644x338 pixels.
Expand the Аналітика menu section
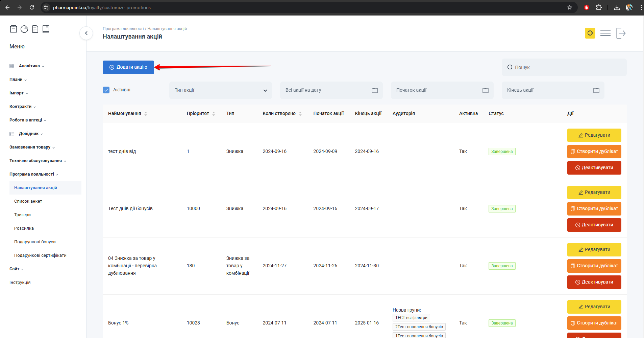tap(29, 66)
